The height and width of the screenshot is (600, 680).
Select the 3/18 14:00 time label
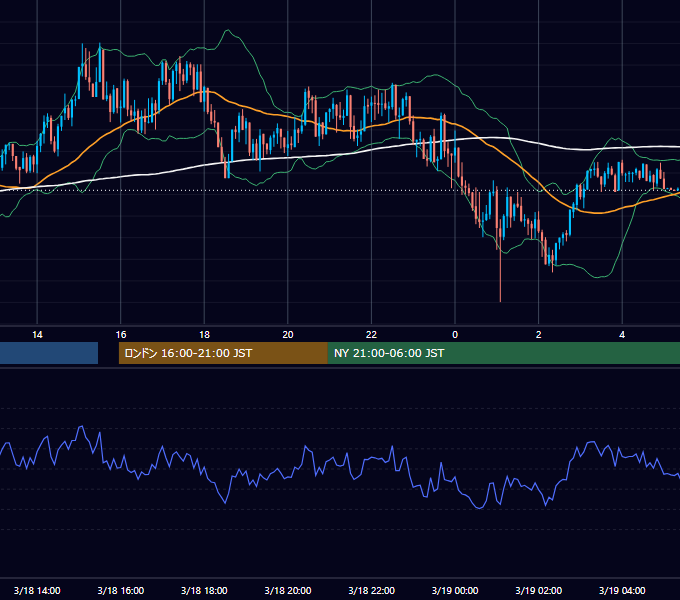pyautogui.click(x=37, y=590)
